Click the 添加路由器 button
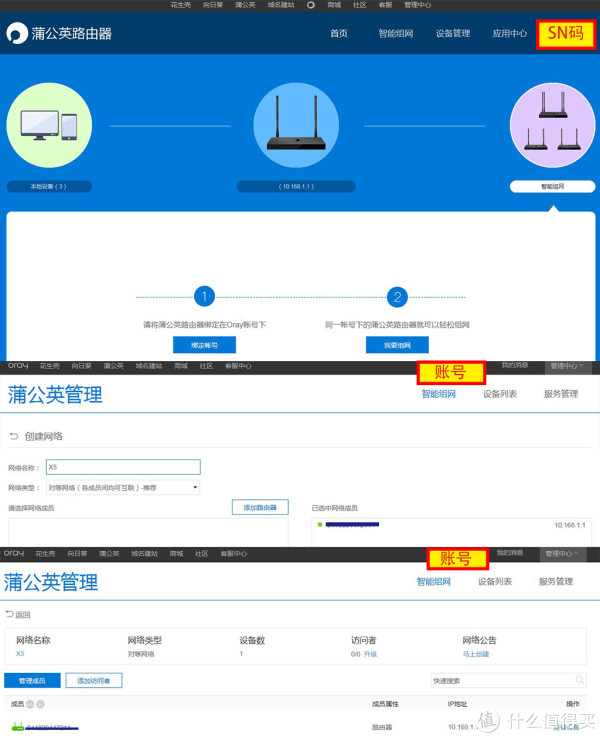 pyautogui.click(x=260, y=507)
